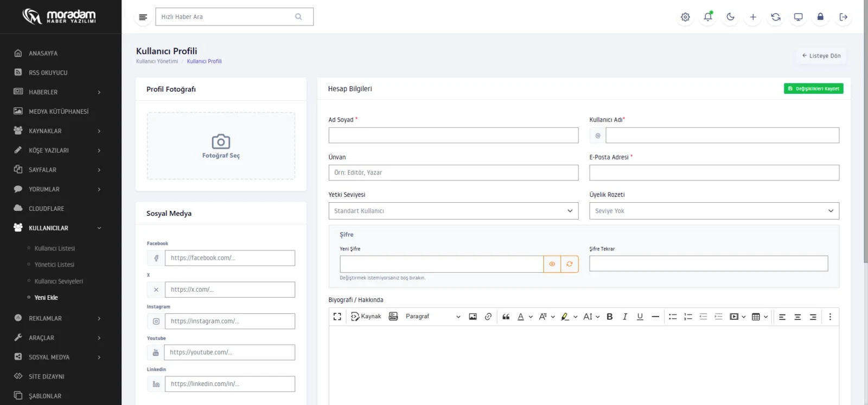
Task: Open notifications bell icon
Action: pos(708,17)
